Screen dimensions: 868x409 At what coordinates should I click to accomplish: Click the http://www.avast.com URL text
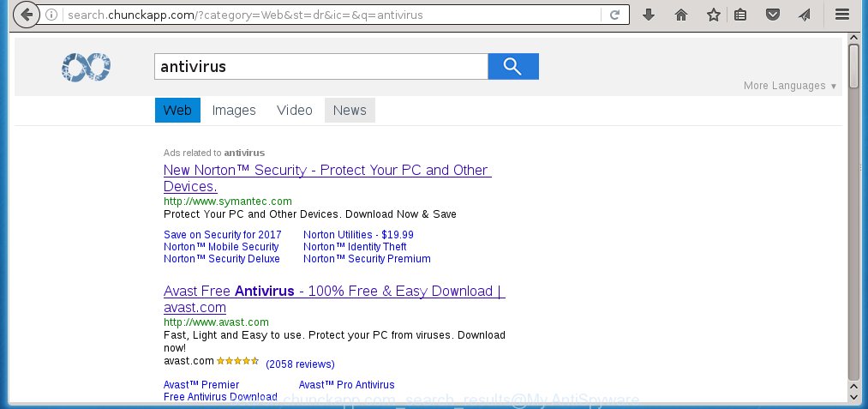(217, 322)
